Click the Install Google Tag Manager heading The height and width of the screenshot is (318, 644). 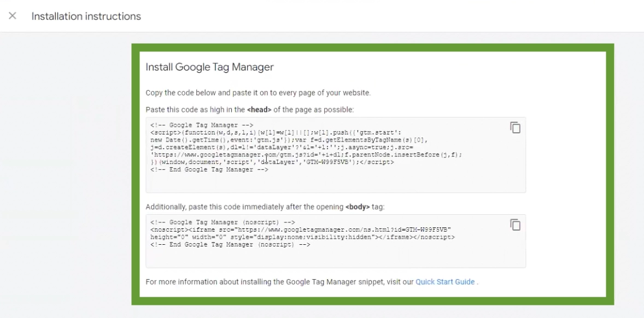click(x=209, y=67)
